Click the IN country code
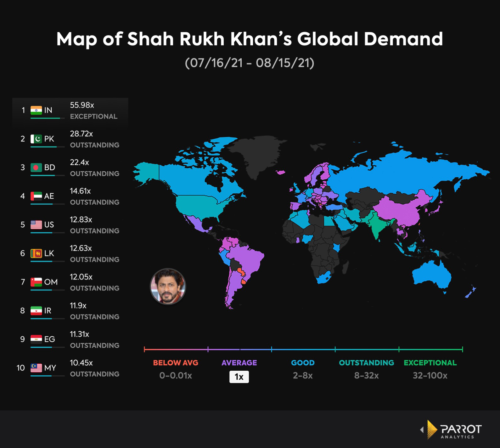The image size is (500, 448). pos(48,110)
